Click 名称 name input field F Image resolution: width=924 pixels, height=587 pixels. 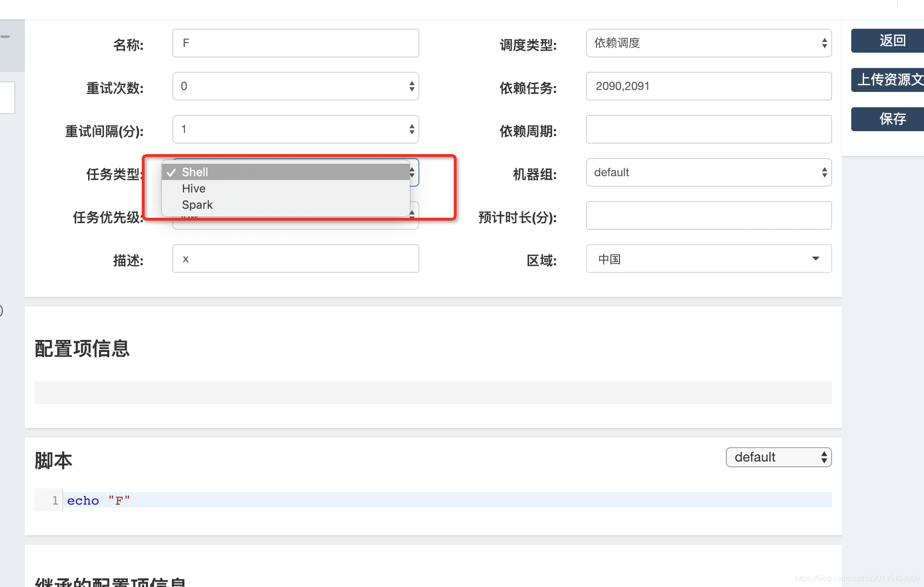[296, 43]
